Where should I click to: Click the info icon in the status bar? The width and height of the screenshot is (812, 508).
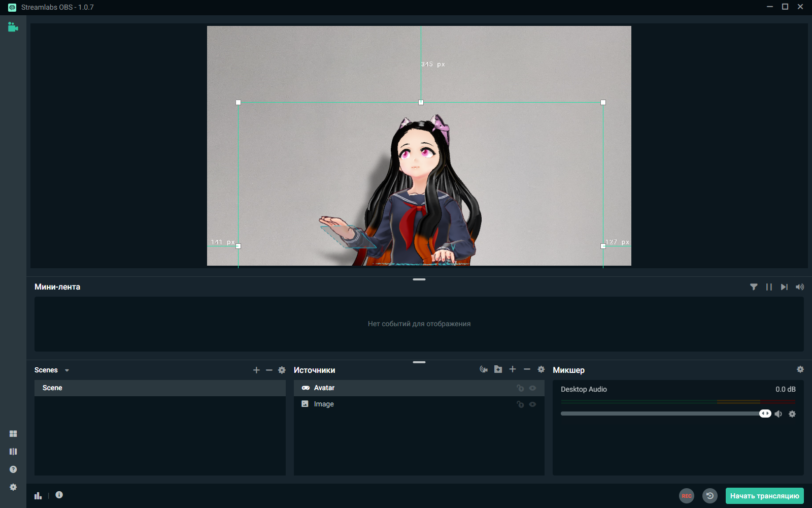[59, 495]
